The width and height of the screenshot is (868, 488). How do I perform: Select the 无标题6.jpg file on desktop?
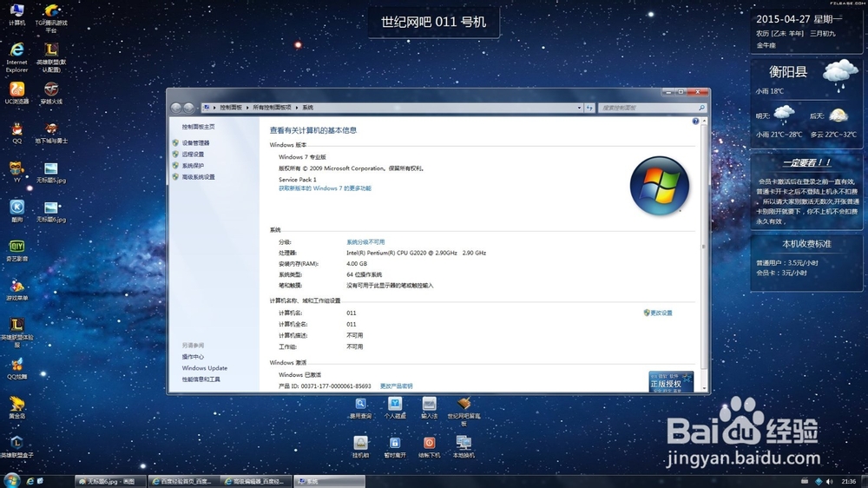point(51,211)
